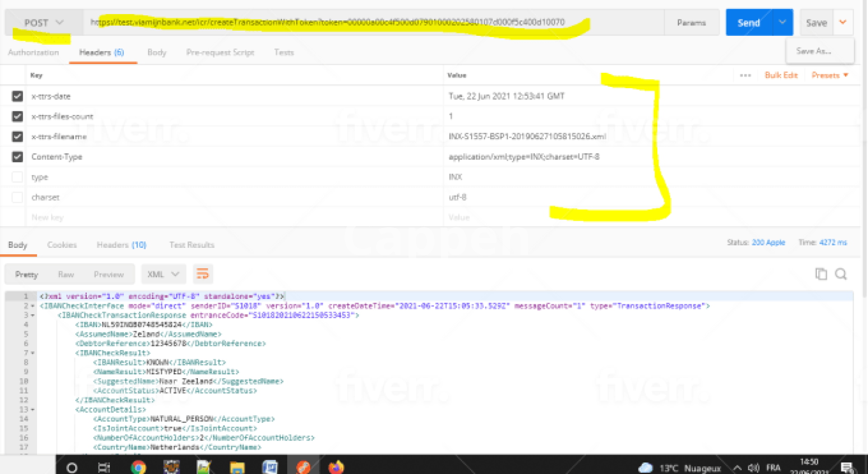Click the Bulk Edit link
The height and width of the screenshot is (474, 868).
(781, 75)
